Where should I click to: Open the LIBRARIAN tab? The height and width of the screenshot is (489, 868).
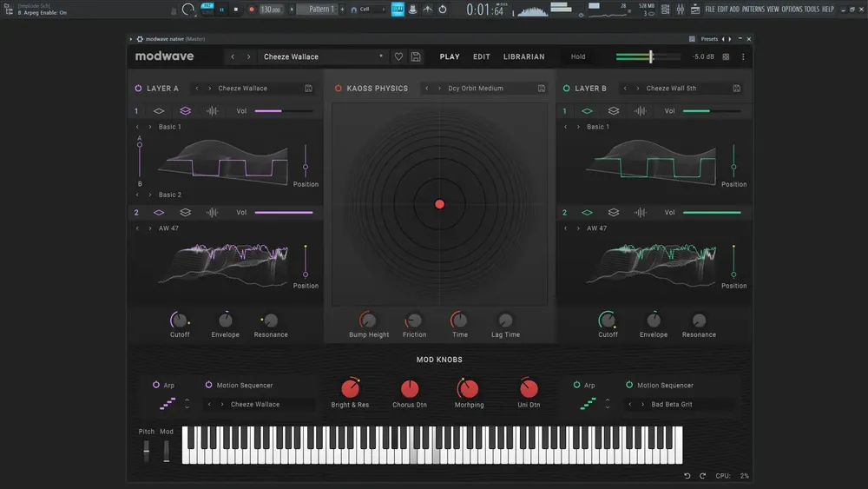point(523,56)
